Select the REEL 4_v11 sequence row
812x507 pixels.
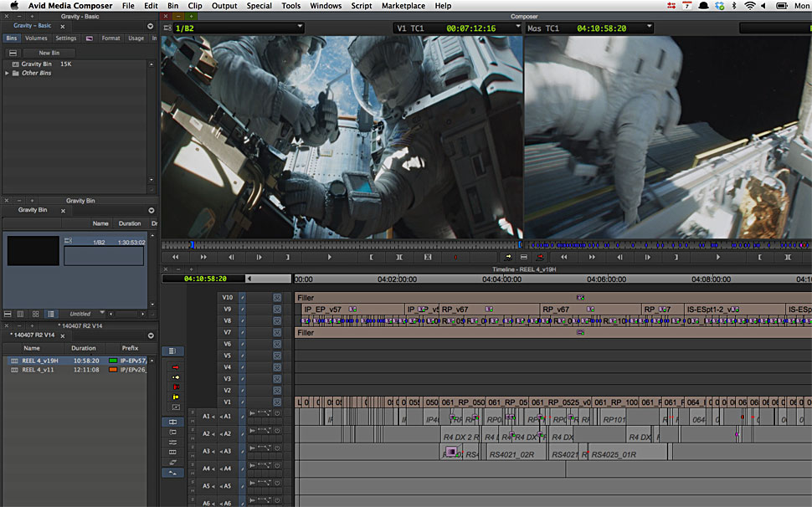tap(38, 369)
